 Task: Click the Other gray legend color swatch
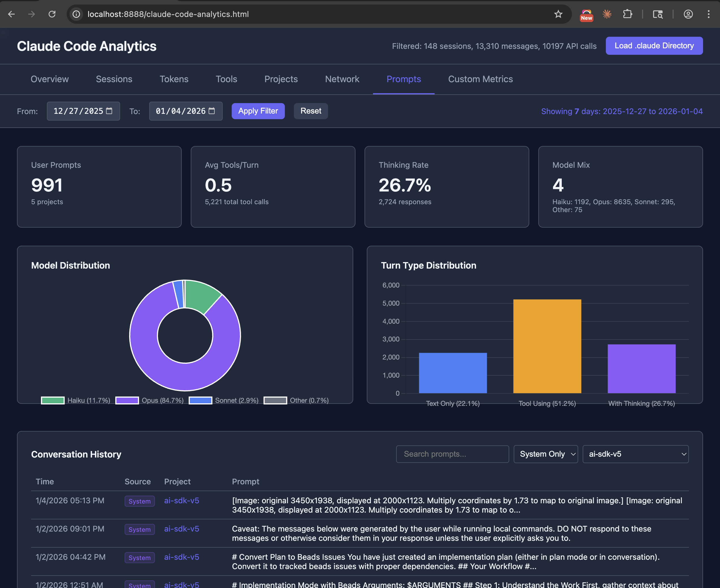click(275, 400)
